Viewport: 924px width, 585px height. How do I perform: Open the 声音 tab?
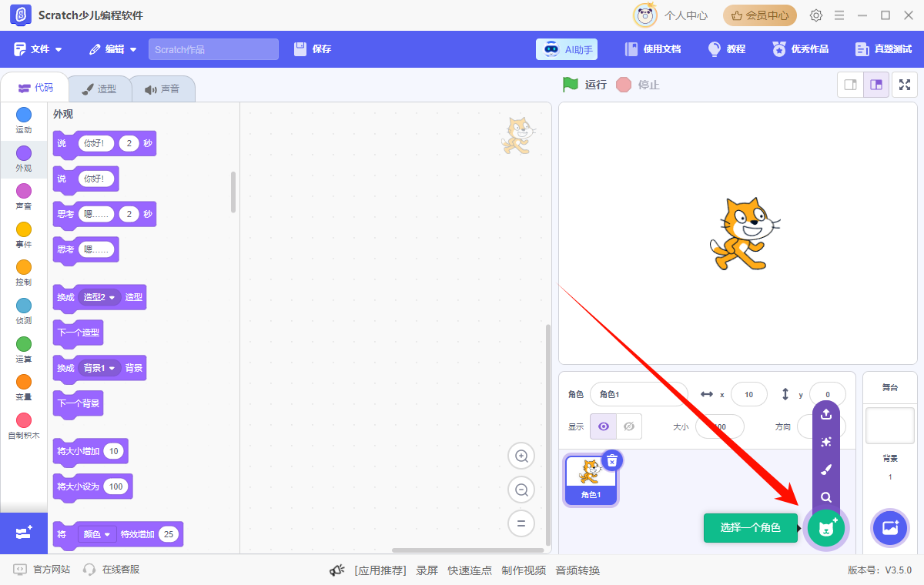click(163, 88)
